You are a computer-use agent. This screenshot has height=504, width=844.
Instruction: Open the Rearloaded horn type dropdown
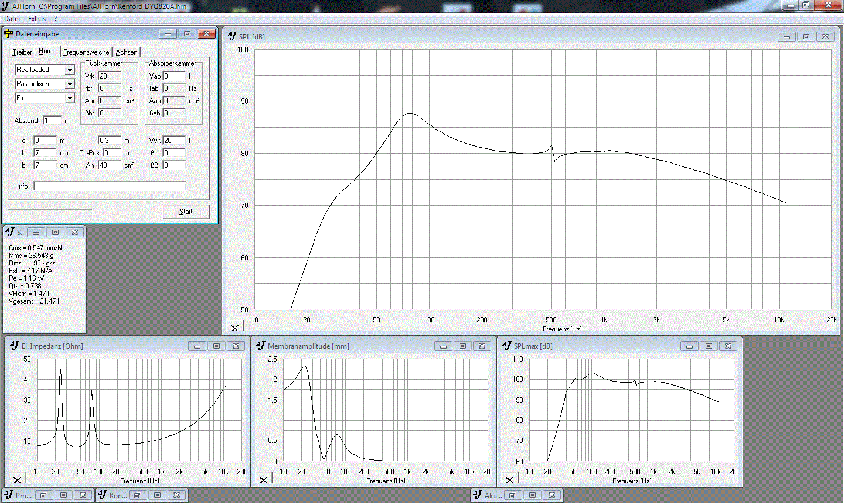(70, 70)
